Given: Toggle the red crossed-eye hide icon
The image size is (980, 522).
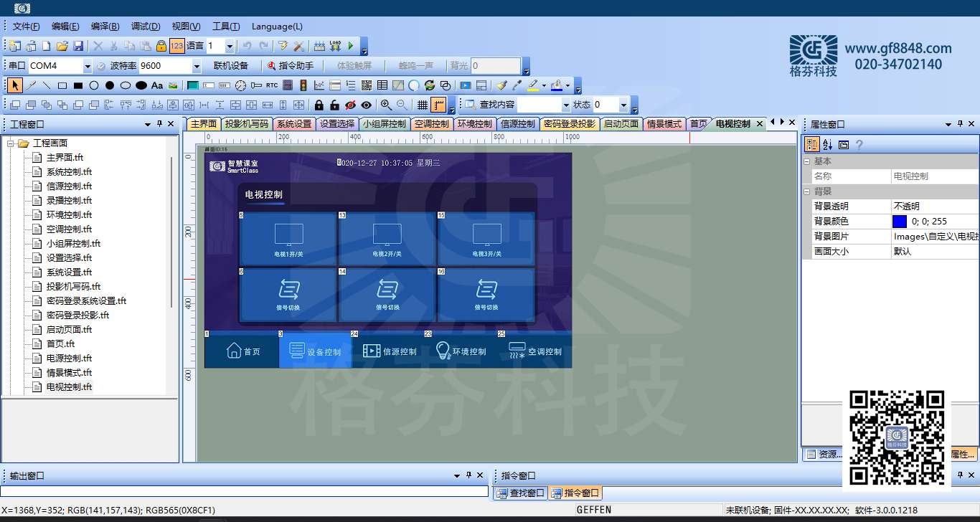Looking at the screenshot, I should (x=350, y=105).
